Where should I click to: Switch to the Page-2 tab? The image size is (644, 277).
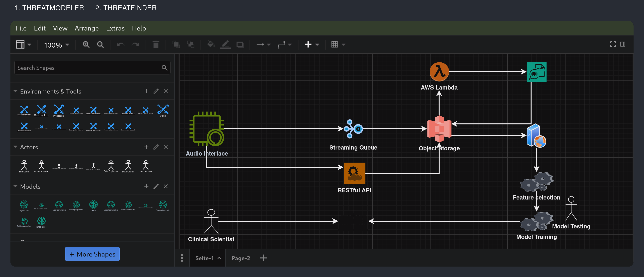pyautogui.click(x=240, y=258)
